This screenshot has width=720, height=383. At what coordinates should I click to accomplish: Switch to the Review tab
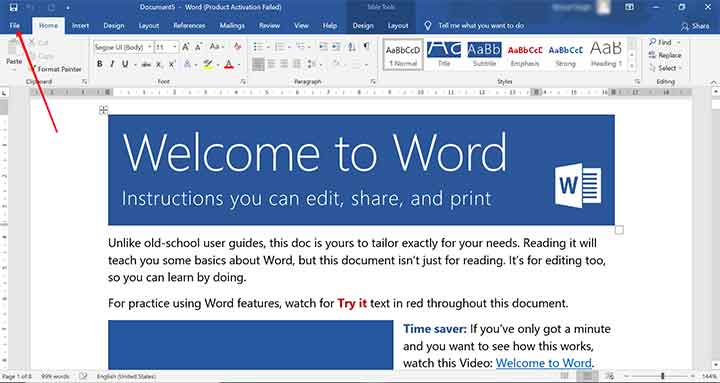270,26
